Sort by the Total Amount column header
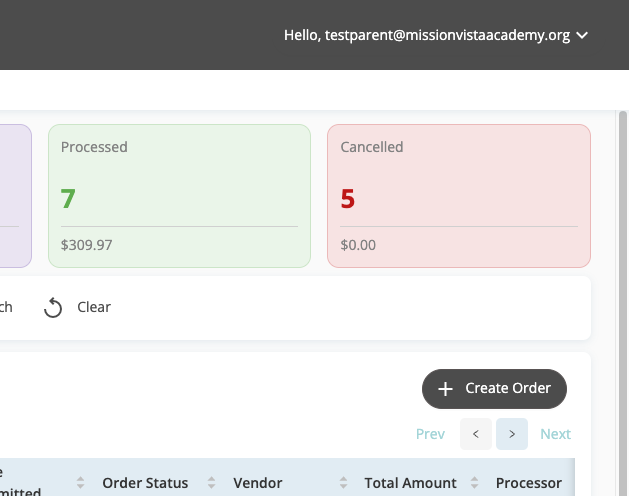This screenshot has width=629, height=496. point(410,483)
